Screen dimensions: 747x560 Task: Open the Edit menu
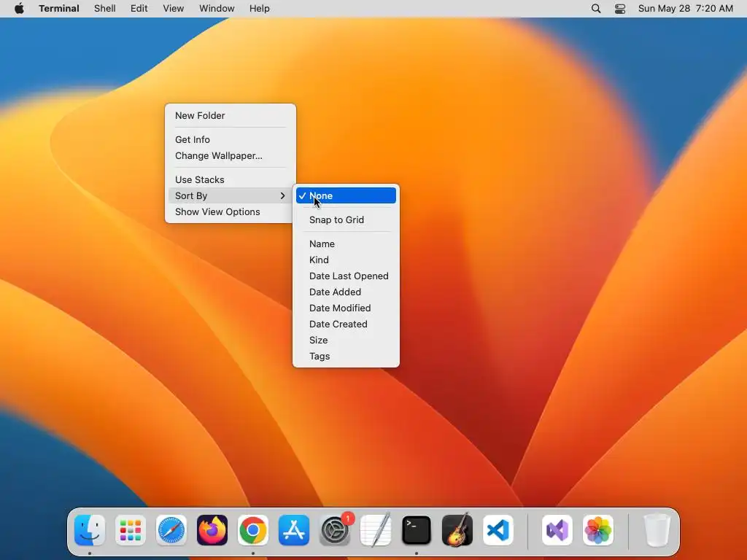pos(139,9)
